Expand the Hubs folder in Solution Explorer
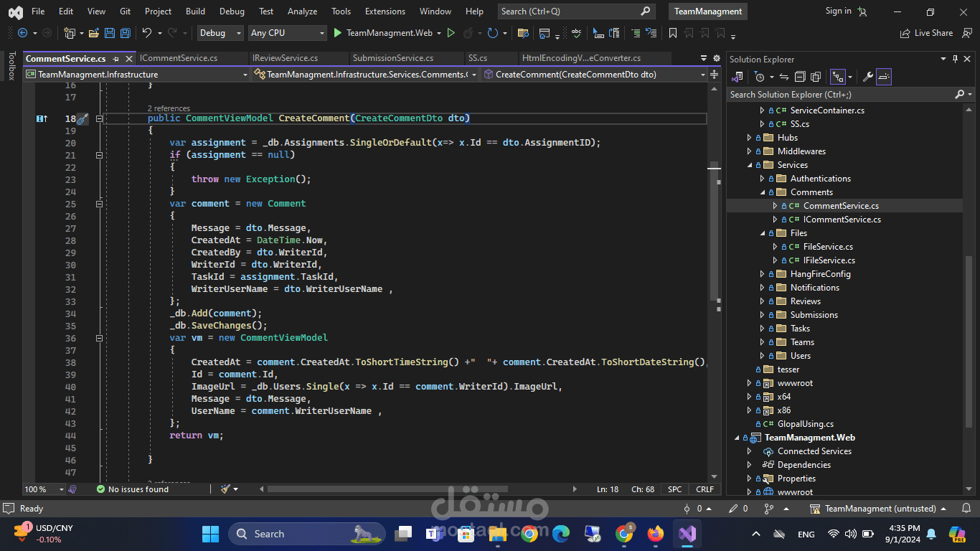The image size is (980, 551). pos(750,138)
